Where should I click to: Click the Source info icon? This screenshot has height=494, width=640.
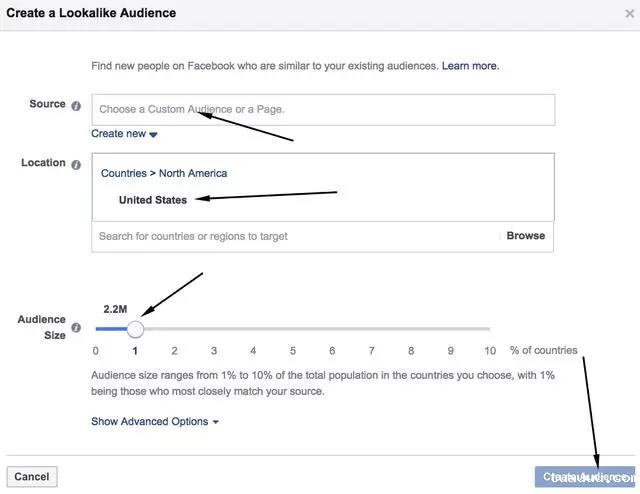click(76, 105)
